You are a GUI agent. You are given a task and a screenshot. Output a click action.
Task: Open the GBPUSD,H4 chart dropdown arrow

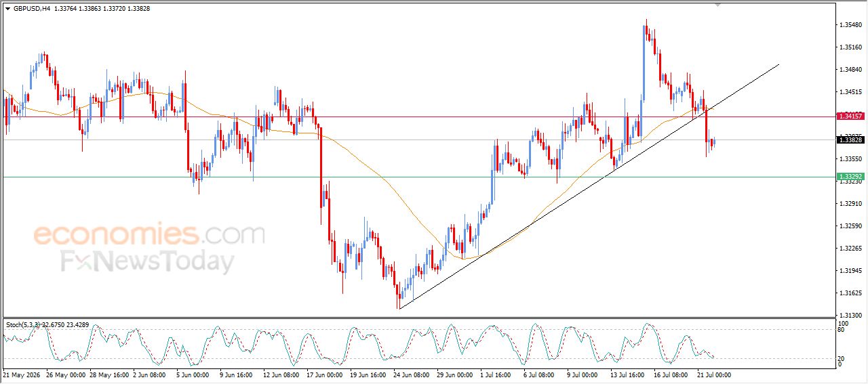coord(8,9)
